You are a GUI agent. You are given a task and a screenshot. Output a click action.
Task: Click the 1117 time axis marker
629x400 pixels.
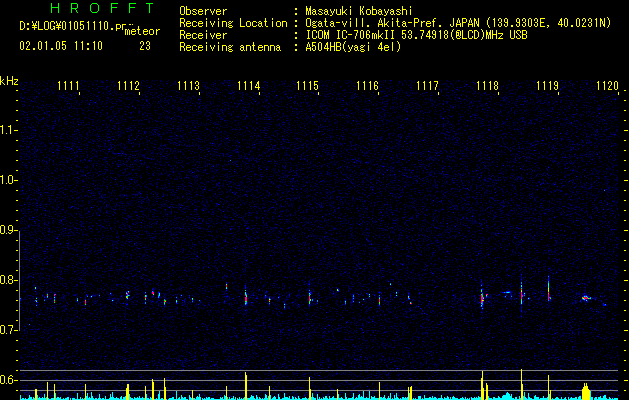[427, 86]
